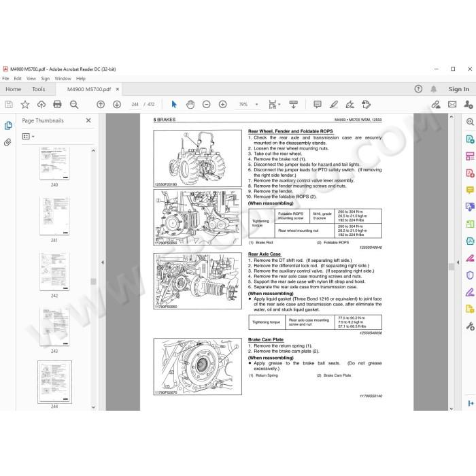Select the Hand pan tool

click(x=190, y=105)
